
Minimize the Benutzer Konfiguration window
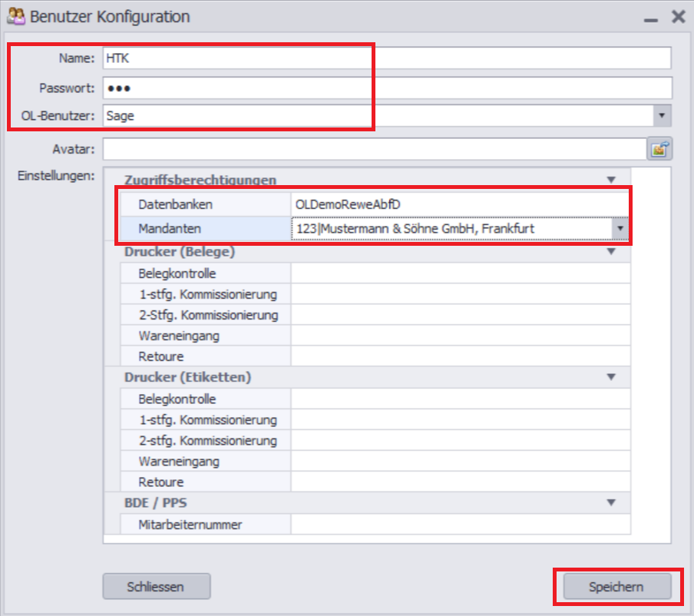(x=651, y=18)
